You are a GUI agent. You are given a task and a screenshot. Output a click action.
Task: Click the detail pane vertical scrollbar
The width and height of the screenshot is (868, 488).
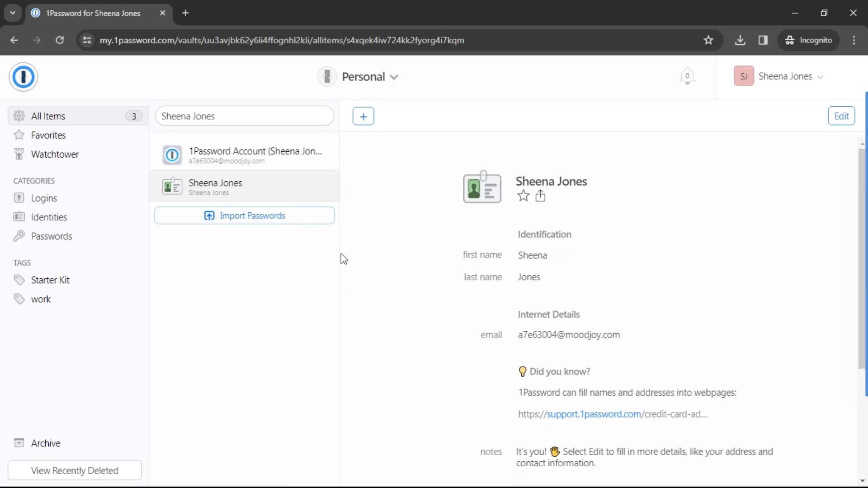pyautogui.click(x=862, y=258)
